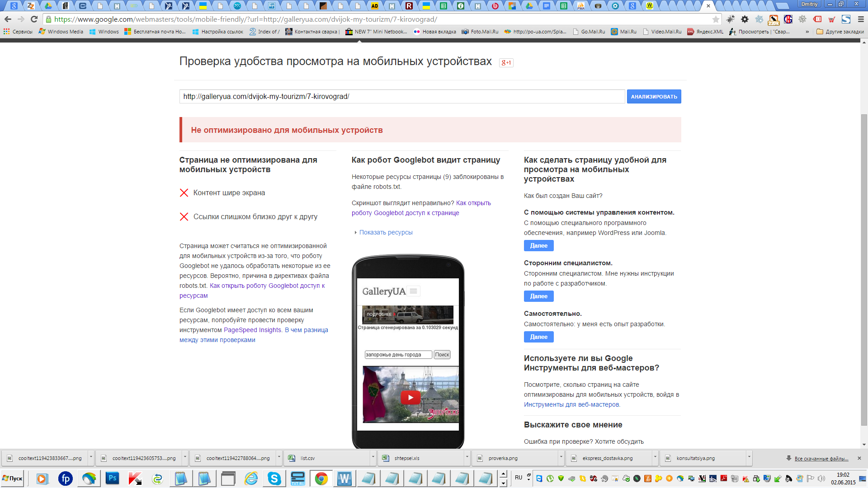
Task: Open Foto.Mail.Ru bookmark
Action: 480,32
